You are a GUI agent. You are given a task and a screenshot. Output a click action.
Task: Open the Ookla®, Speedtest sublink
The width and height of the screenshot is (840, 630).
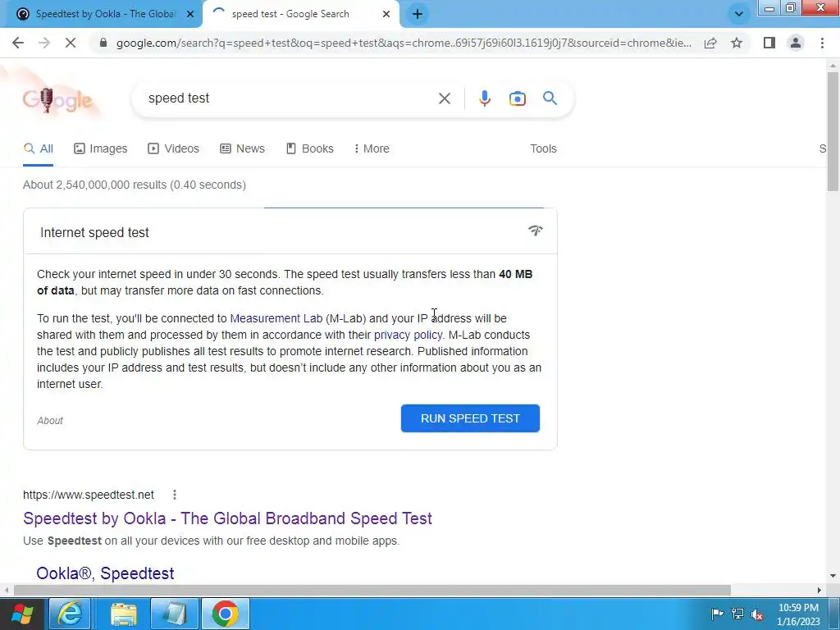(105, 573)
